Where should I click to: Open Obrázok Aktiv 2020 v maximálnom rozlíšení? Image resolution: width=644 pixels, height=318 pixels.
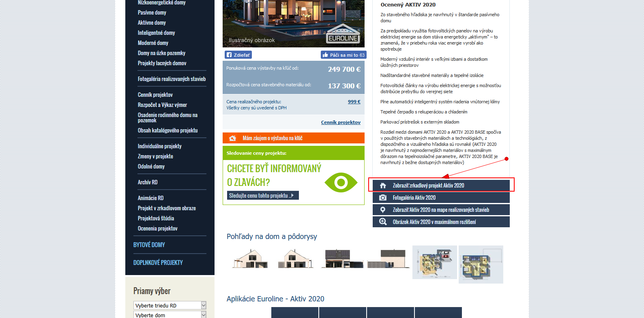point(441,222)
